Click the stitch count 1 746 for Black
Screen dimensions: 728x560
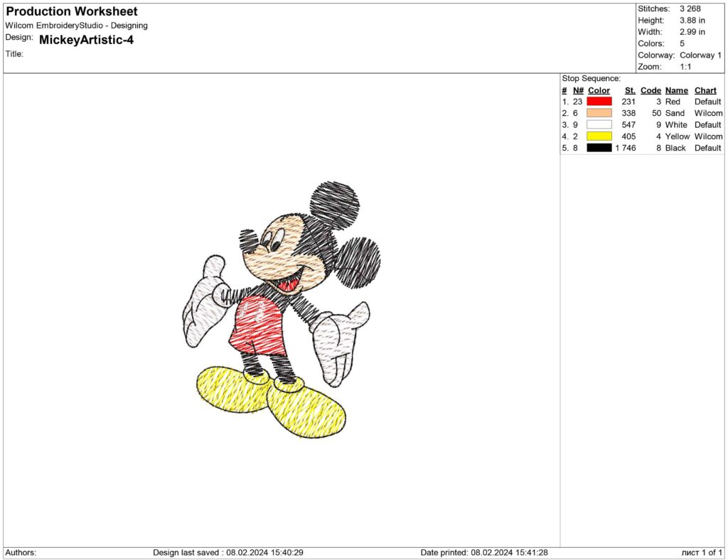(626, 148)
